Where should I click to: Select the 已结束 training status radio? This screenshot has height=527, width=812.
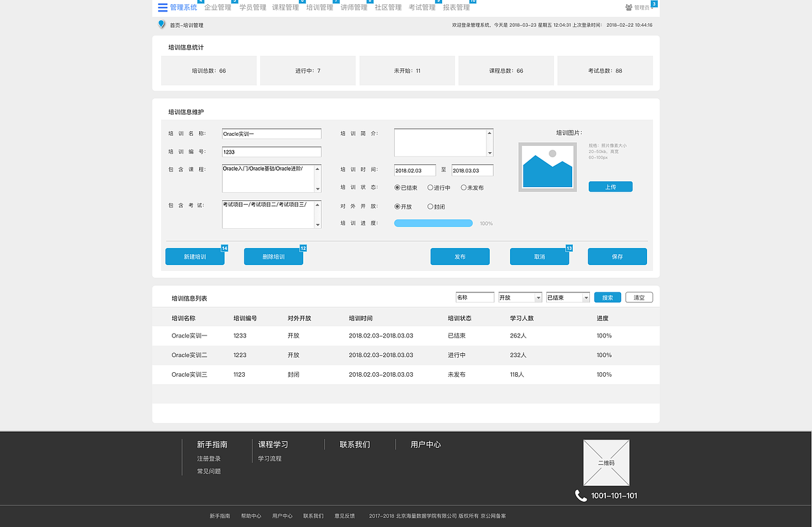click(397, 188)
